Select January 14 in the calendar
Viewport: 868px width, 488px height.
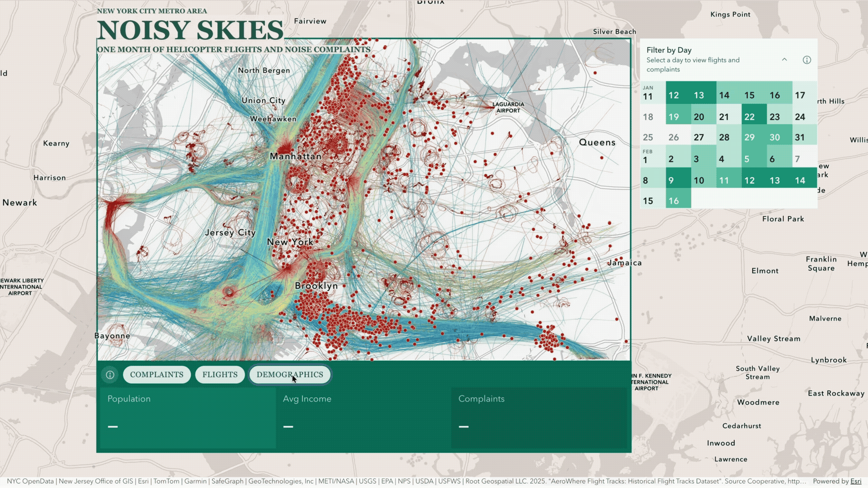729,93
